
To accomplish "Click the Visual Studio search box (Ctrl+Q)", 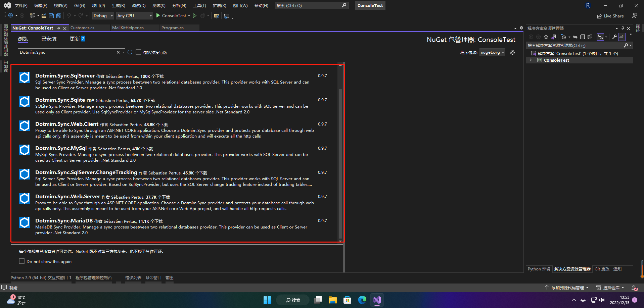I will 312,6.
